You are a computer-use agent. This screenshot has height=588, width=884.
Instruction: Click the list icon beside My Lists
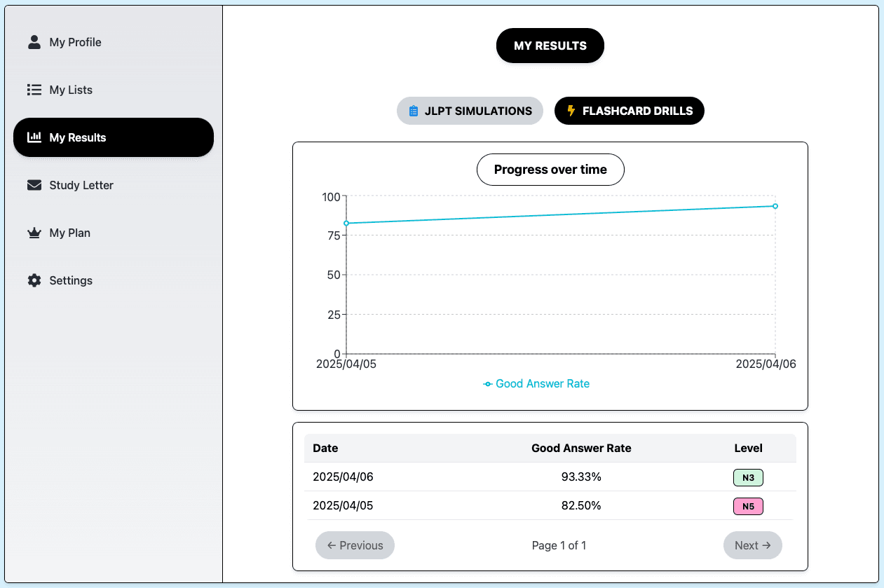[34, 90]
